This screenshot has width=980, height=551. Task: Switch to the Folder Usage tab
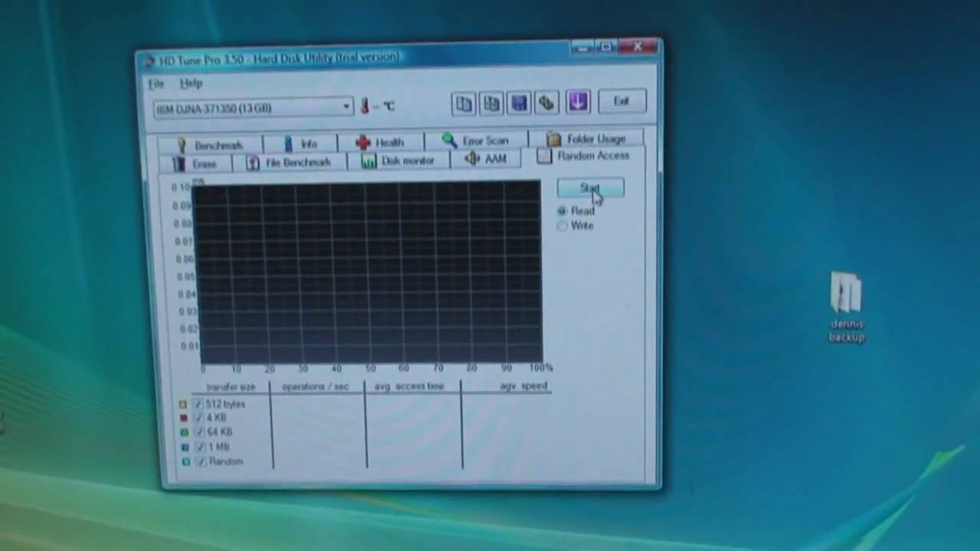(586, 139)
